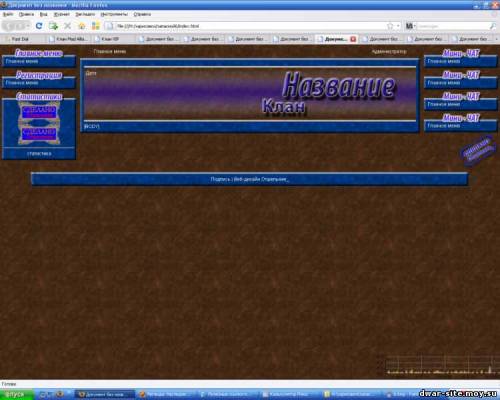Click the footer bar with Подпись text
Image resolution: width=500 pixels, height=400 pixels.
point(250,179)
